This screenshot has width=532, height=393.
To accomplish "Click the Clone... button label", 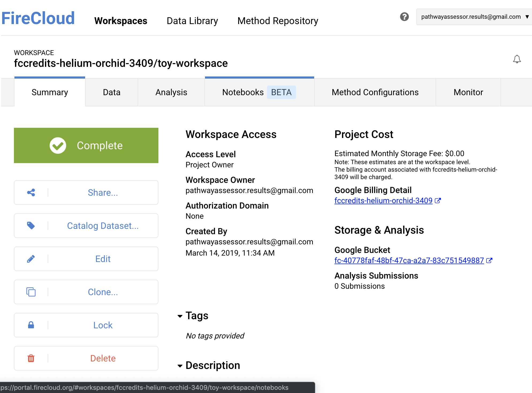I will pos(103,292).
